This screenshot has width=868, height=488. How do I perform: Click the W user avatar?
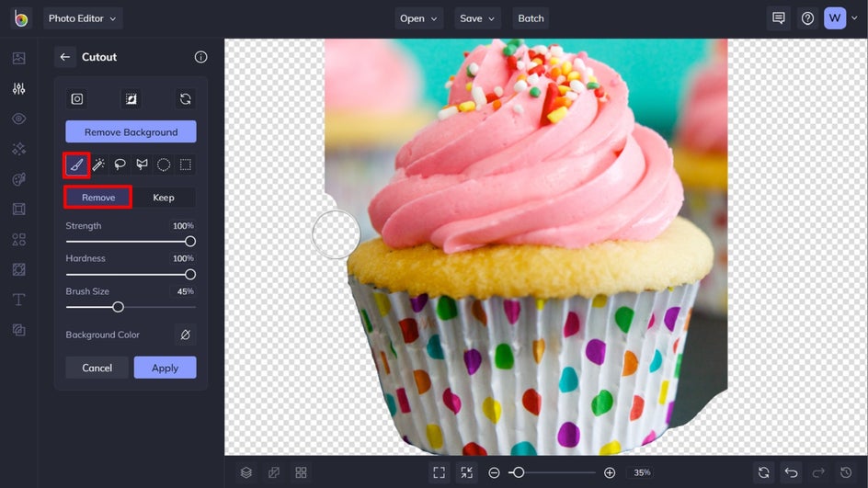[x=835, y=18]
